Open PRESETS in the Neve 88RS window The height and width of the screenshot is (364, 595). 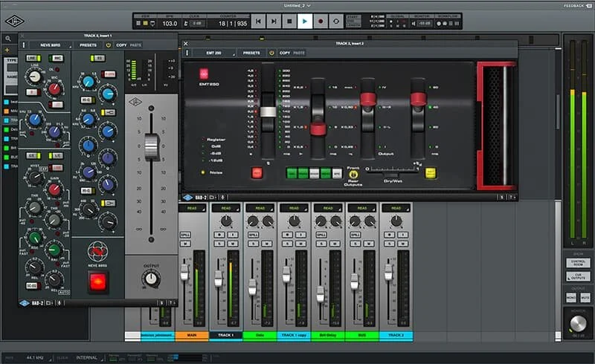[x=88, y=45]
